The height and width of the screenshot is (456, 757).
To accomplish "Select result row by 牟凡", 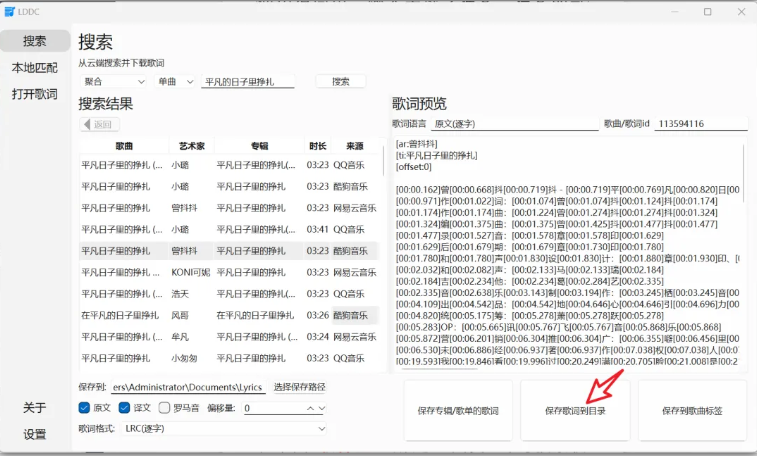I will 229,337.
